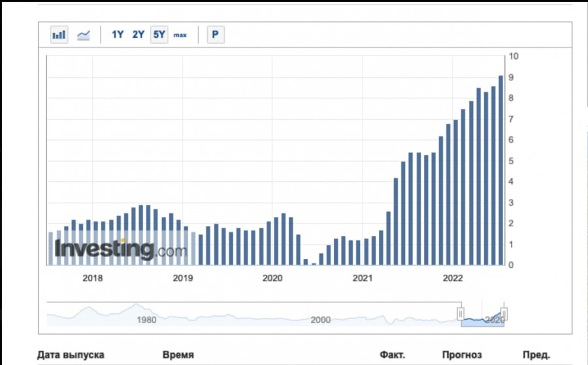Viewport: 588px width, 365px height.
Task: Click 2000 in the navigator timeline
Action: coord(320,320)
